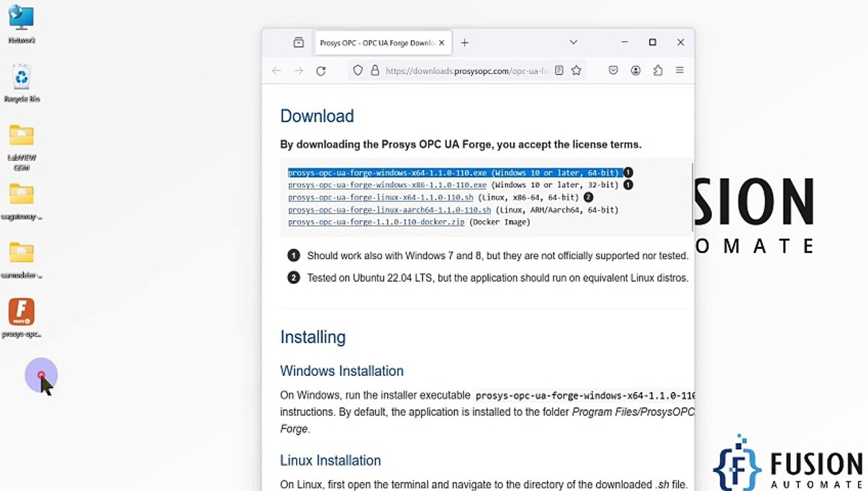The height and width of the screenshot is (491, 868).
Task: Select the LabVIEW GSM folder icon
Action: pos(22,147)
